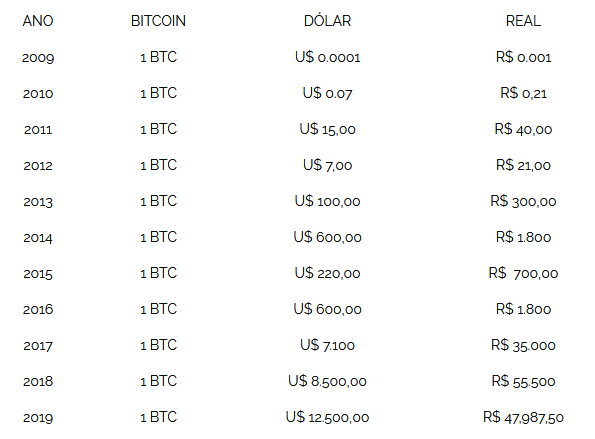
Task: Click the ANO column header
Action: [38, 21]
